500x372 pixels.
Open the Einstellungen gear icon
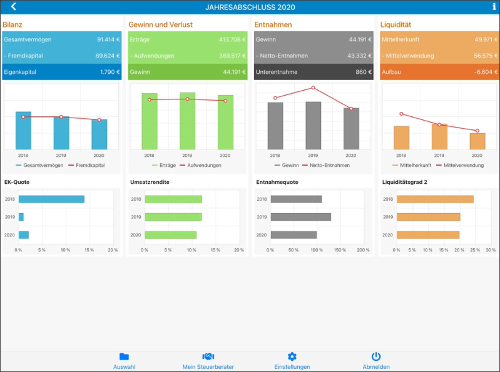[x=292, y=356]
